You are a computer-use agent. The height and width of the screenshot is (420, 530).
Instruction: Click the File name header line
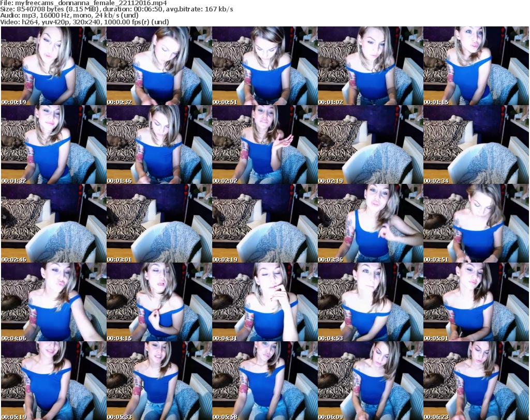click(83, 3)
